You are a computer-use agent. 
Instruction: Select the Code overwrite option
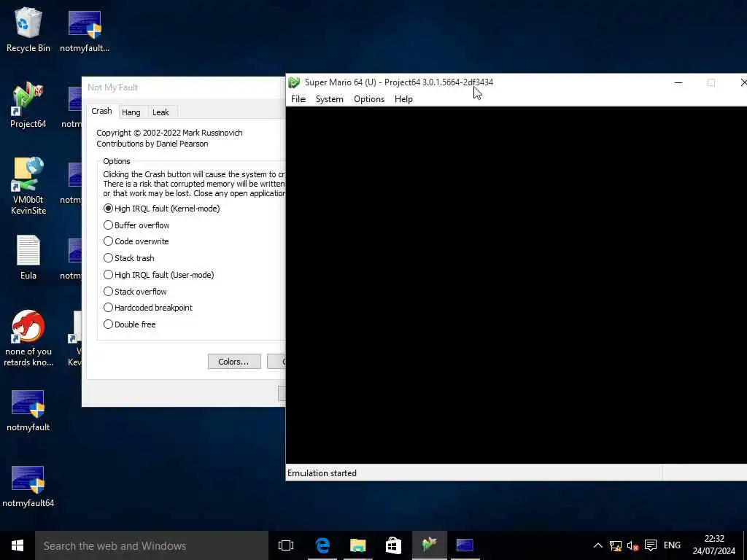click(x=136, y=241)
